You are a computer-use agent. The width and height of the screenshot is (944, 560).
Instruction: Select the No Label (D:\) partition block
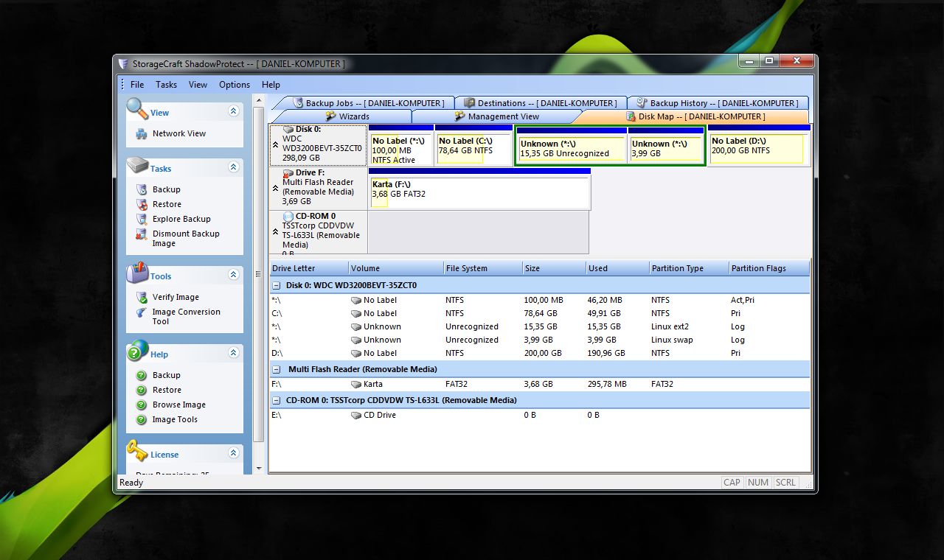[759, 146]
